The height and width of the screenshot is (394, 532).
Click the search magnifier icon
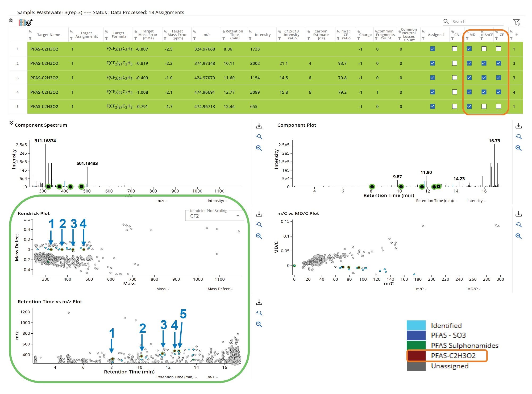[x=446, y=21]
